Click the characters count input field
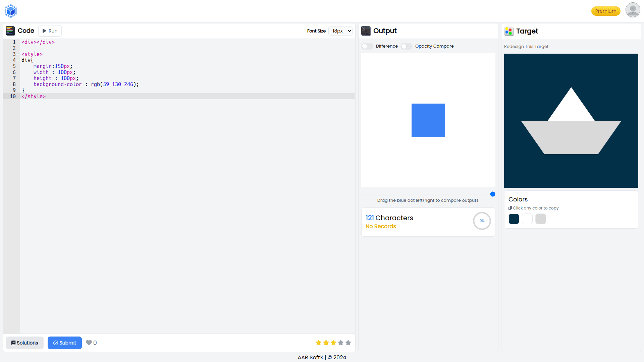This screenshot has height=362, width=644. pyautogui.click(x=369, y=218)
